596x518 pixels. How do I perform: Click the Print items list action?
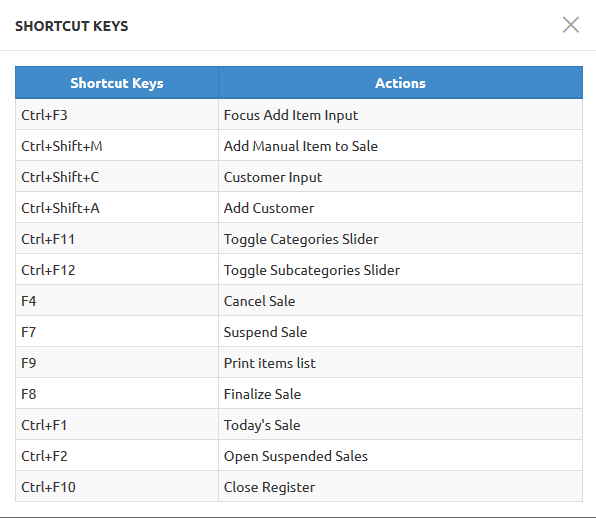[x=269, y=363]
